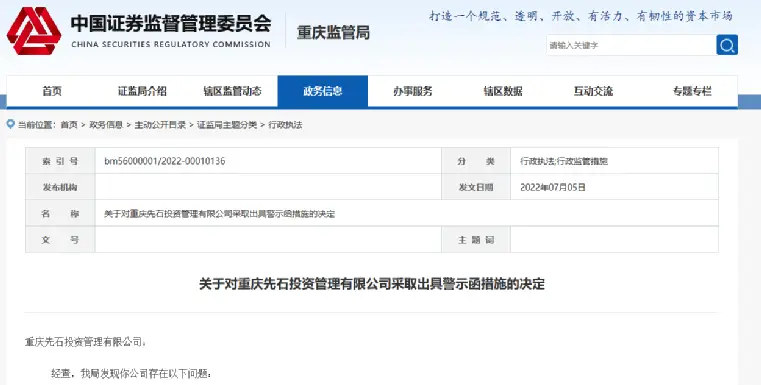Click the blue search magnifier button

pyautogui.click(x=727, y=45)
